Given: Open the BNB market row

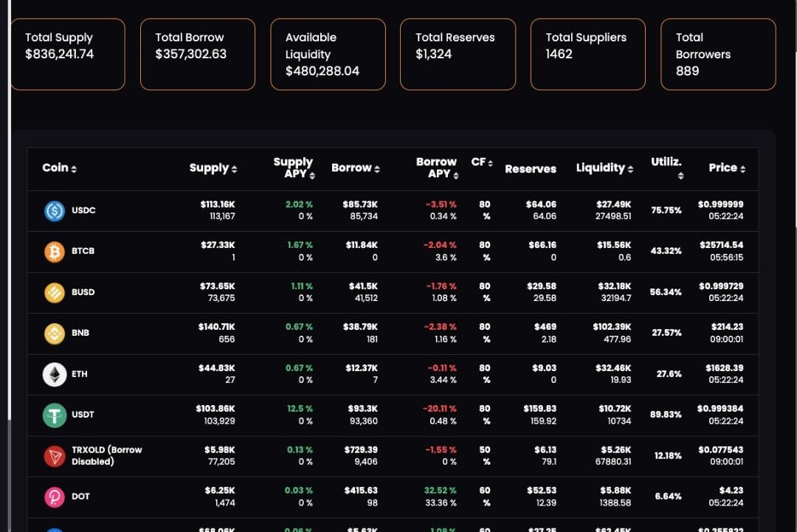Looking at the screenshot, I should point(369,333).
